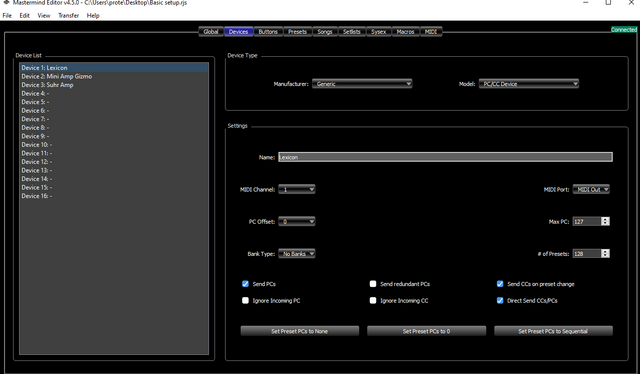Image resolution: width=640 pixels, height=374 pixels.
Task: Switch to the Buttons tab
Action: [268, 31]
